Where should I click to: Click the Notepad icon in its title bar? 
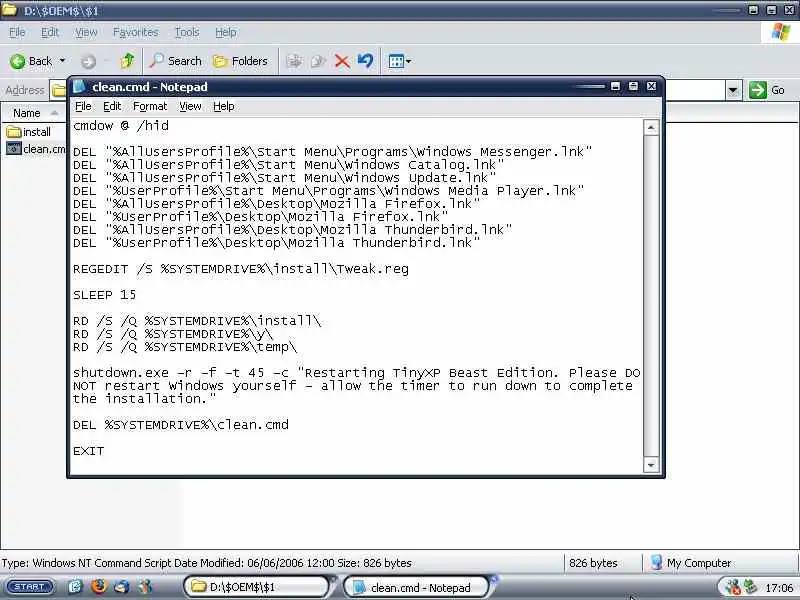[x=79, y=87]
